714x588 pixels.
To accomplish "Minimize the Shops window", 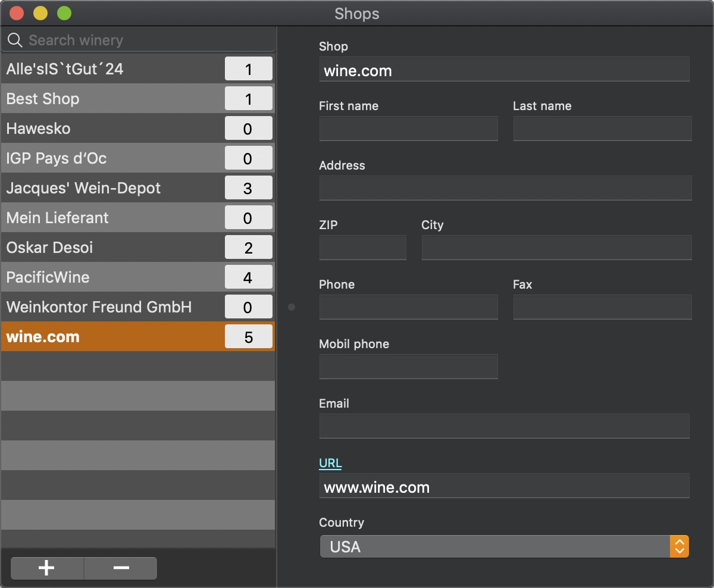I will coord(40,13).
